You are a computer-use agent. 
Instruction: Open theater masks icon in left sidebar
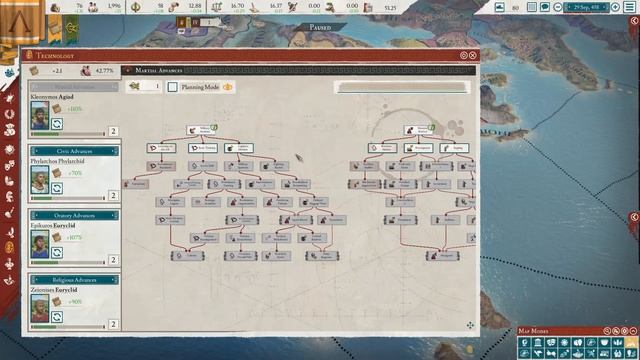point(9,165)
